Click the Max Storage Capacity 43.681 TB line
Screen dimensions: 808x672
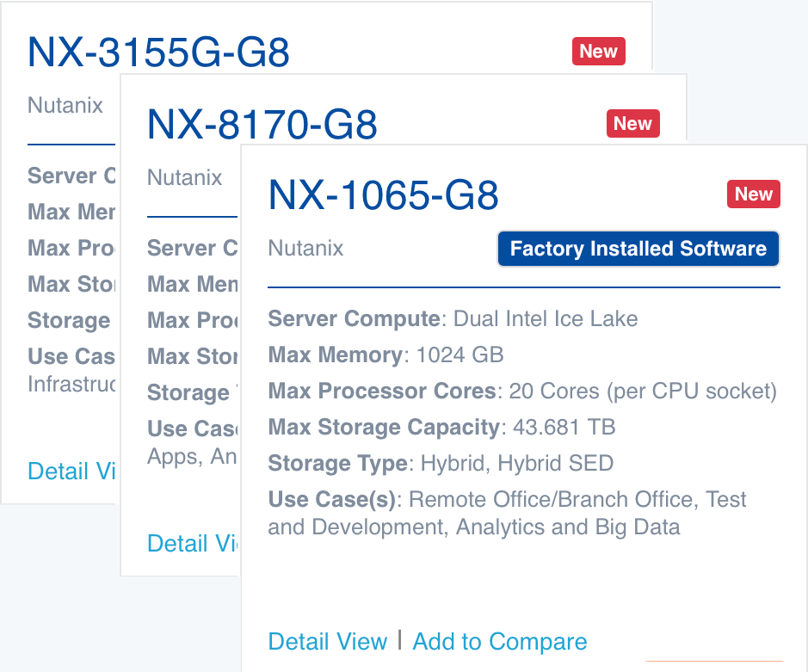point(441,428)
